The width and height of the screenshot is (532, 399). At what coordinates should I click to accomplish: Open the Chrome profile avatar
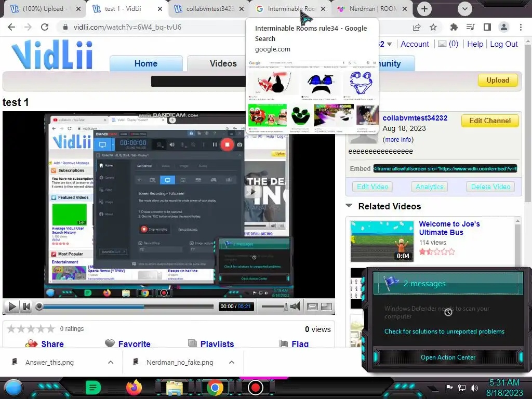[504, 27]
